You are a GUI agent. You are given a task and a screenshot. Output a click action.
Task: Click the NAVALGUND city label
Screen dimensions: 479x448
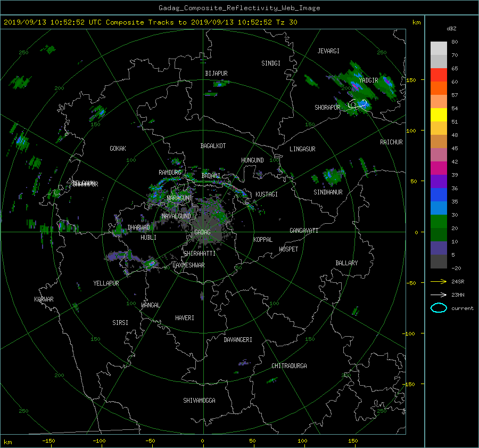tap(176, 216)
